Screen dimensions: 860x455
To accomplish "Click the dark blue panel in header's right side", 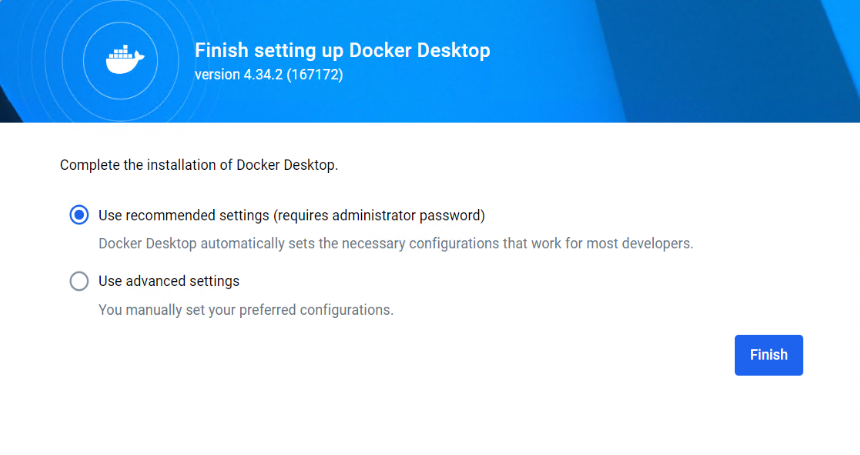I will pyautogui.click(x=724, y=60).
